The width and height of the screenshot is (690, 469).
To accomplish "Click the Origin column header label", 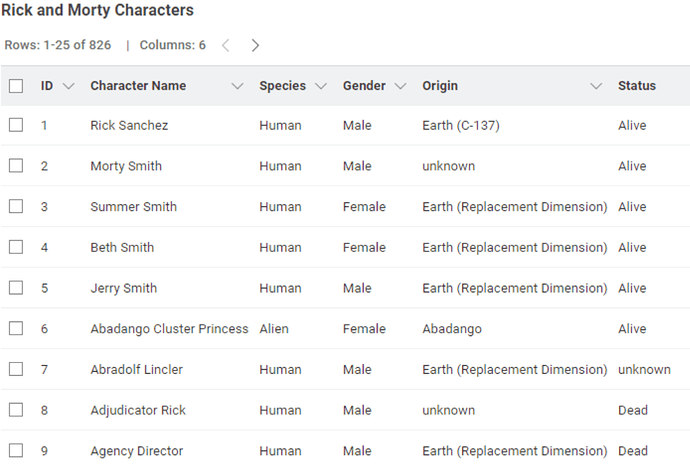I will click(x=440, y=86).
